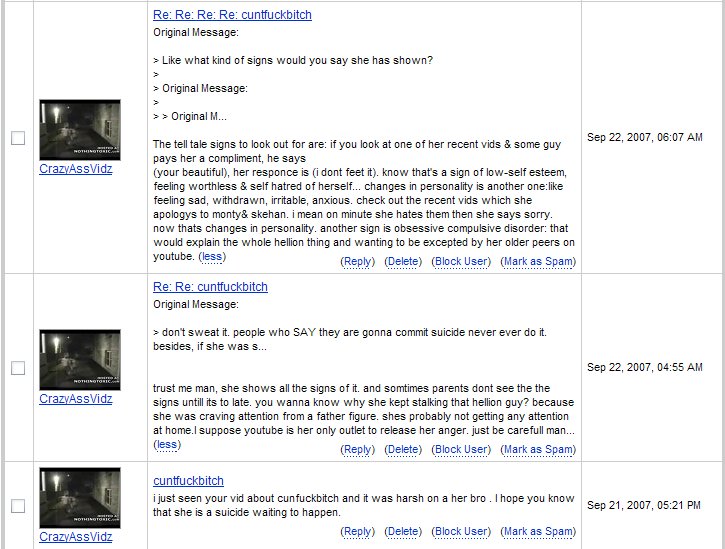
Task: Open the subject link on the Sep 21 message
Action: coord(188,481)
